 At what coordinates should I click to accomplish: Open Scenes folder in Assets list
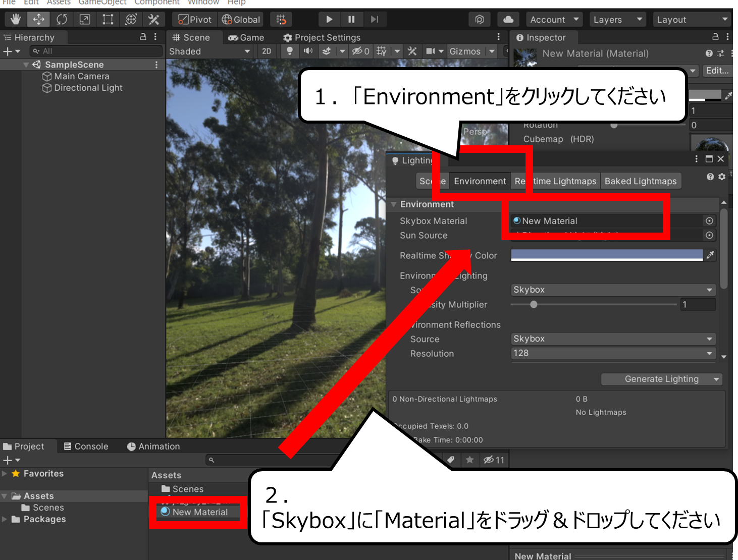point(183,489)
